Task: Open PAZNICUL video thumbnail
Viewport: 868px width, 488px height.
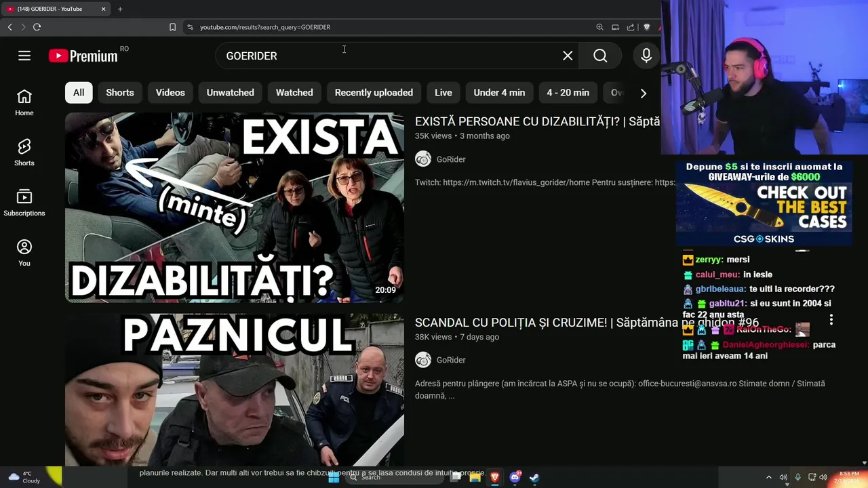Action: pos(235,390)
